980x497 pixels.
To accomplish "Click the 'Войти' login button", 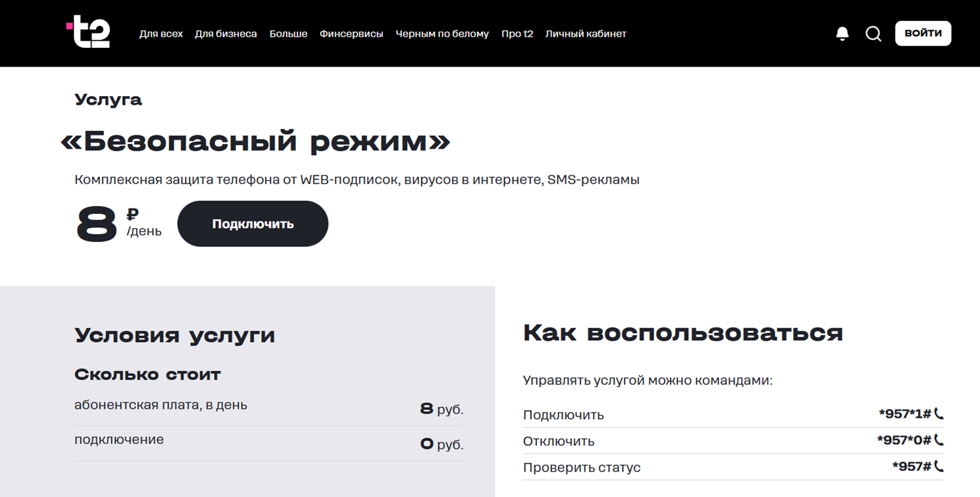I will pos(923,33).
